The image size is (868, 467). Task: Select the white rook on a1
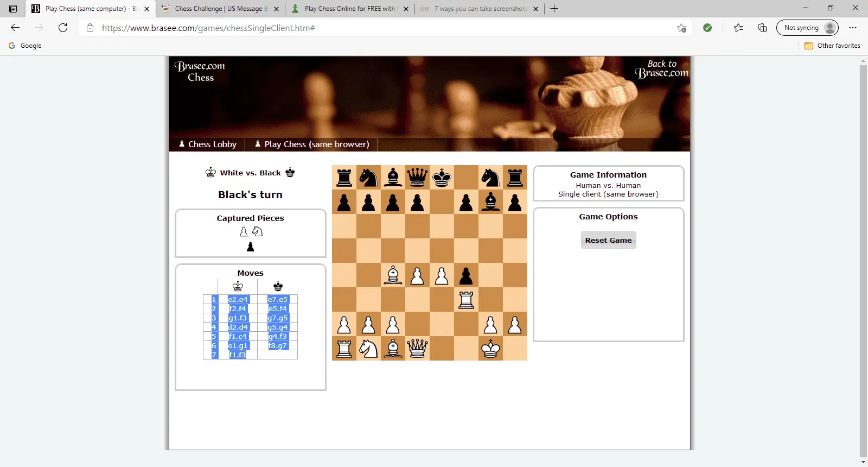(x=344, y=349)
